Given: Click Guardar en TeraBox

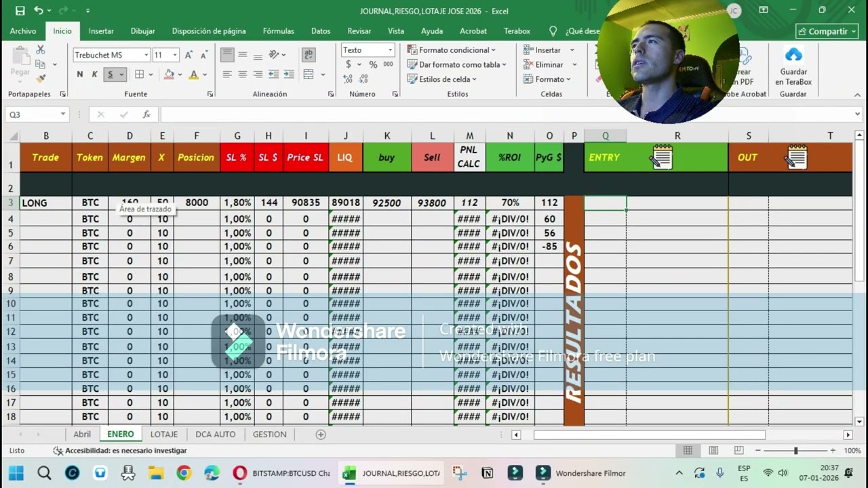Looking at the screenshot, I should (x=793, y=66).
